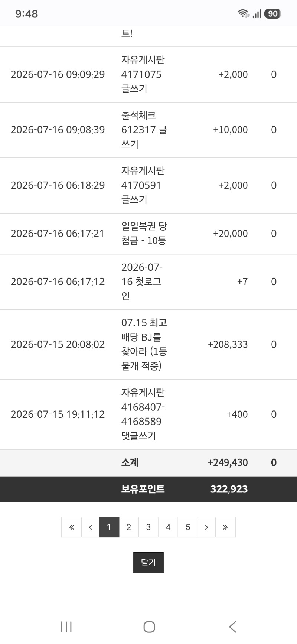
Task: Tap the 보유포인트 322,923 total bar
Action: (x=148, y=489)
